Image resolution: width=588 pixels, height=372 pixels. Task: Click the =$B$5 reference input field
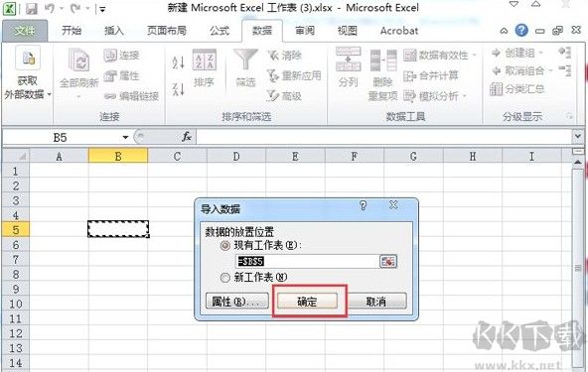308,261
